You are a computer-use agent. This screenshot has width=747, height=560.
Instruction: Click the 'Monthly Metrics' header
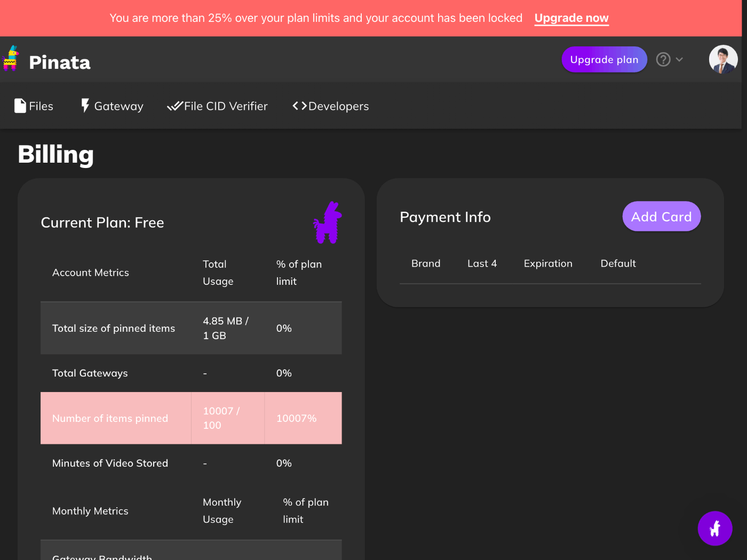[x=90, y=511]
